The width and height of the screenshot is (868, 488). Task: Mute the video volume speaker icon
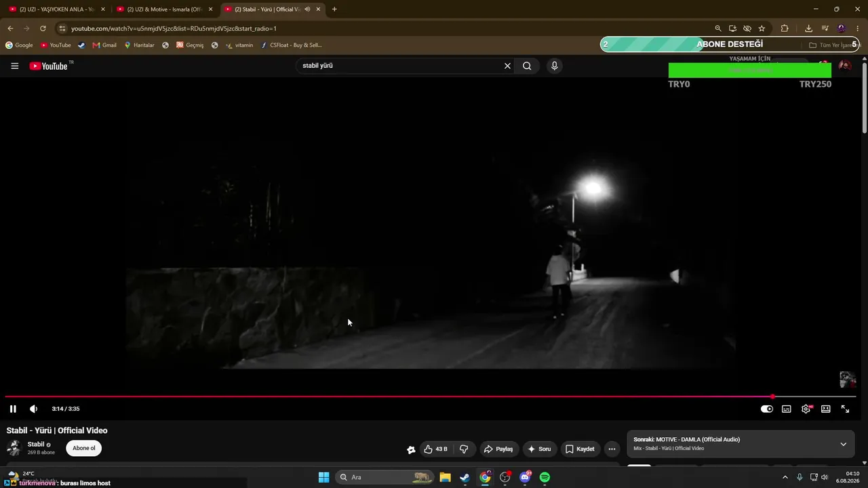tap(33, 409)
